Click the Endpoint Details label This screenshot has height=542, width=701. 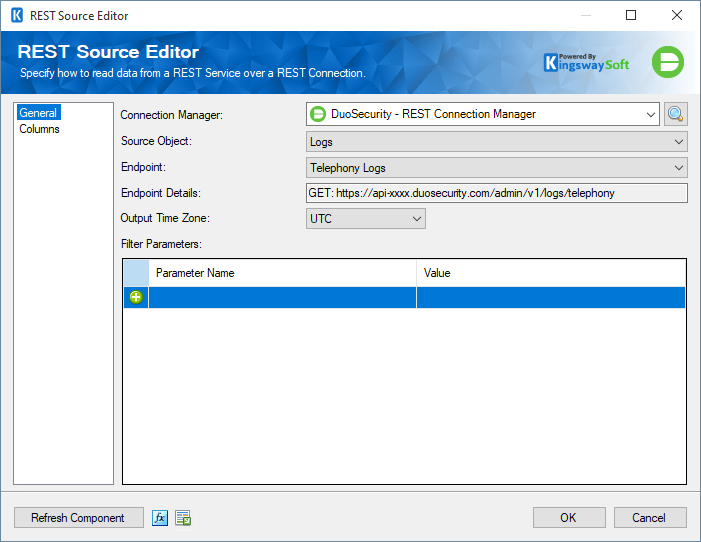[161, 193]
